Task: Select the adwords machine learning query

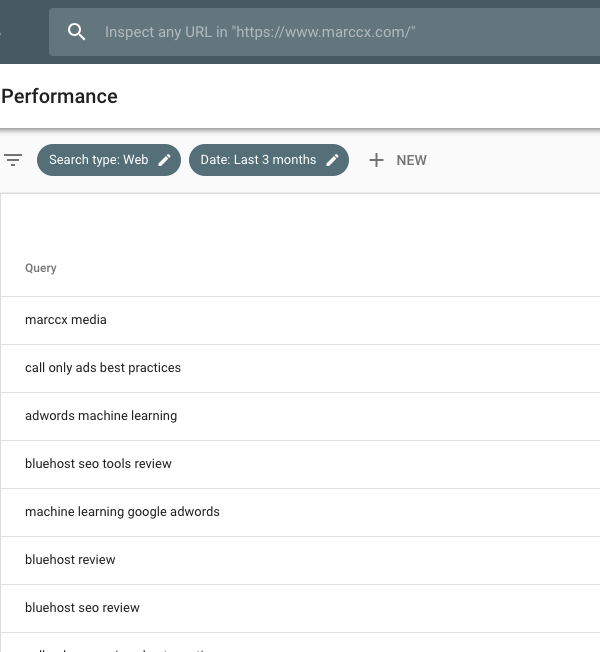Action: (x=300, y=416)
